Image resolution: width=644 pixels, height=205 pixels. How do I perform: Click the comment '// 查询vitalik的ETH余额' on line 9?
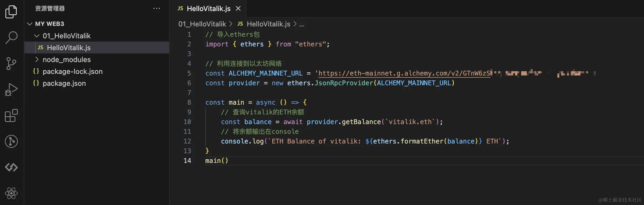263,112
